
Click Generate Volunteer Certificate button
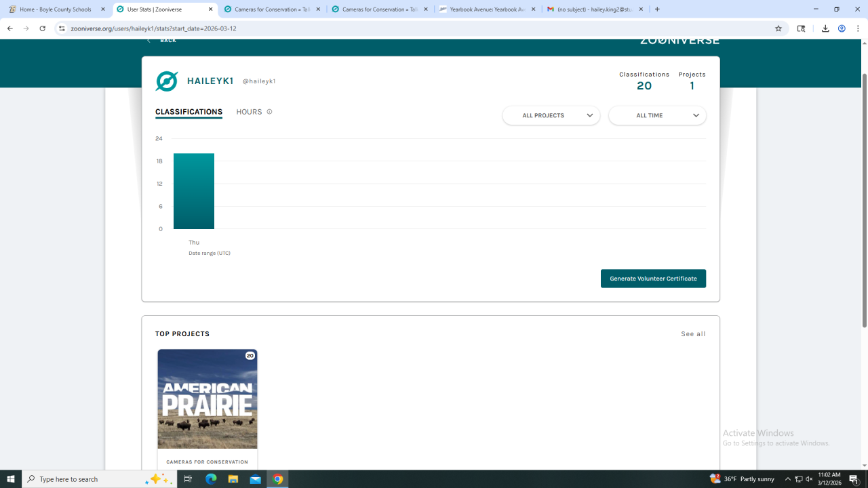(653, 279)
